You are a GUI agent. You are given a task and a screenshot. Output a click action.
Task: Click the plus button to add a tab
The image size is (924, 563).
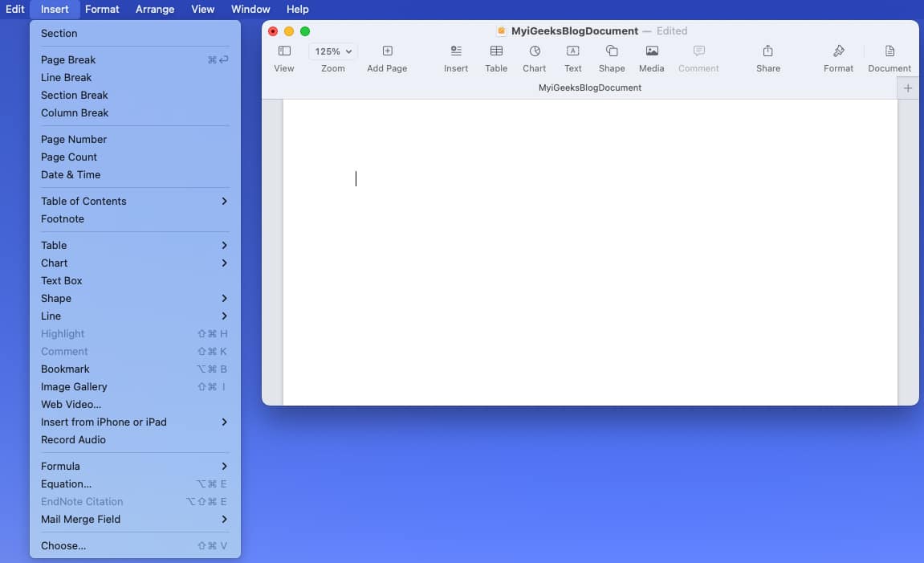907,88
